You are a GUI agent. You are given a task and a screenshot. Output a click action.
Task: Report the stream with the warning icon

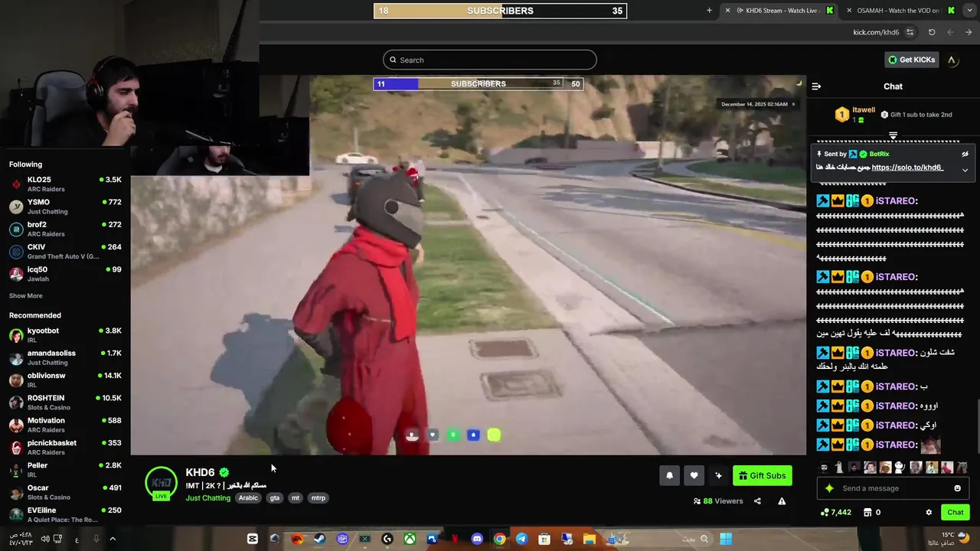click(x=782, y=501)
